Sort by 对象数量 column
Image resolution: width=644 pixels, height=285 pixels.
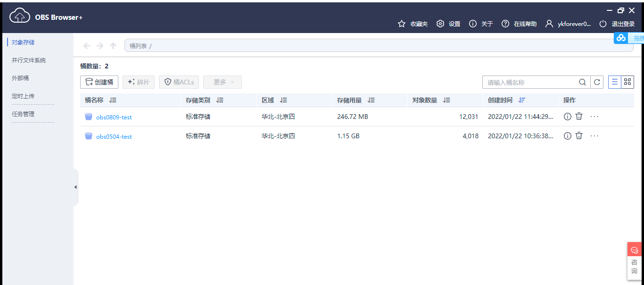click(x=447, y=100)
